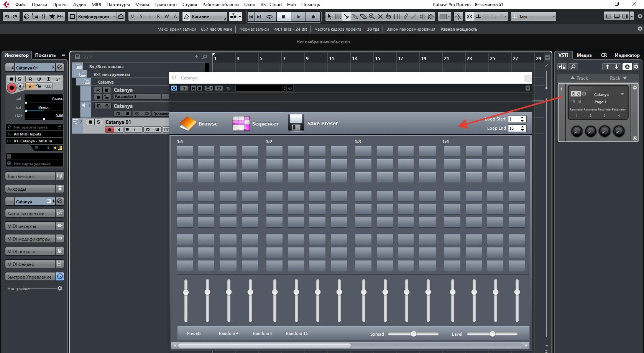644x353 pixels.
Task: Edit instrument on Catanya 01 inspector header
Action: point(60,68)
